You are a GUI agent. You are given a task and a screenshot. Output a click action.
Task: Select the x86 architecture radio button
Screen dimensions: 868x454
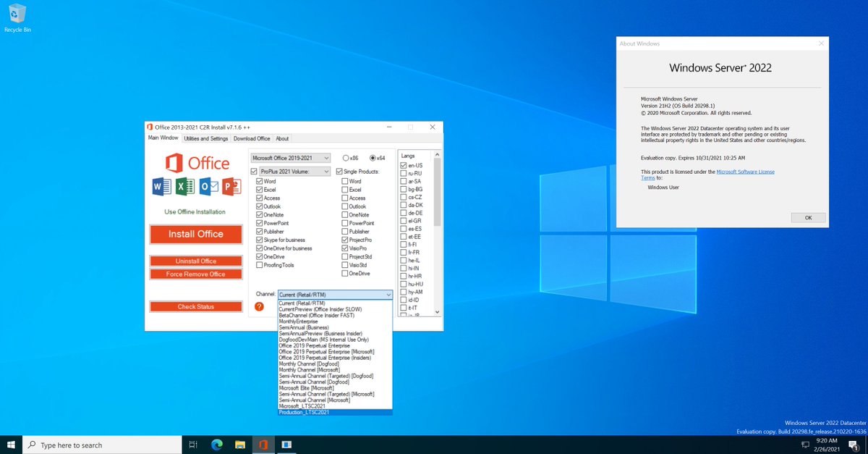coord(345,158)
